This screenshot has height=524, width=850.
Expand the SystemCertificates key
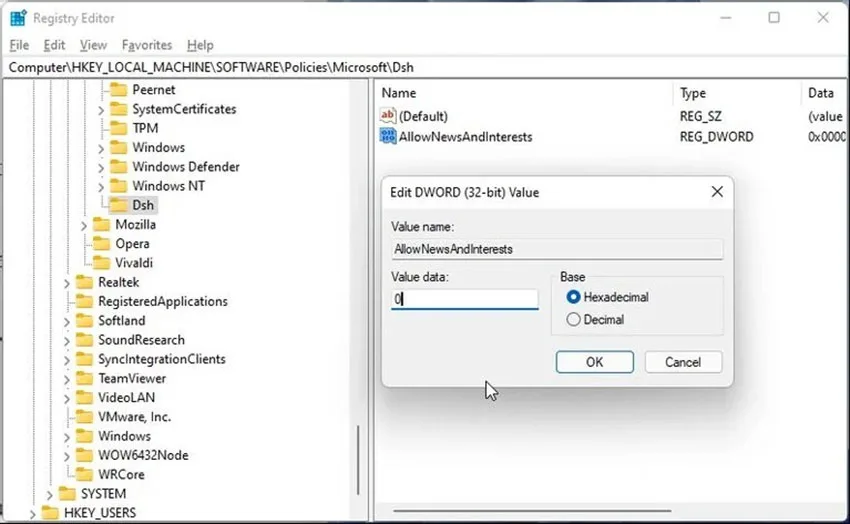pos(101,109)
